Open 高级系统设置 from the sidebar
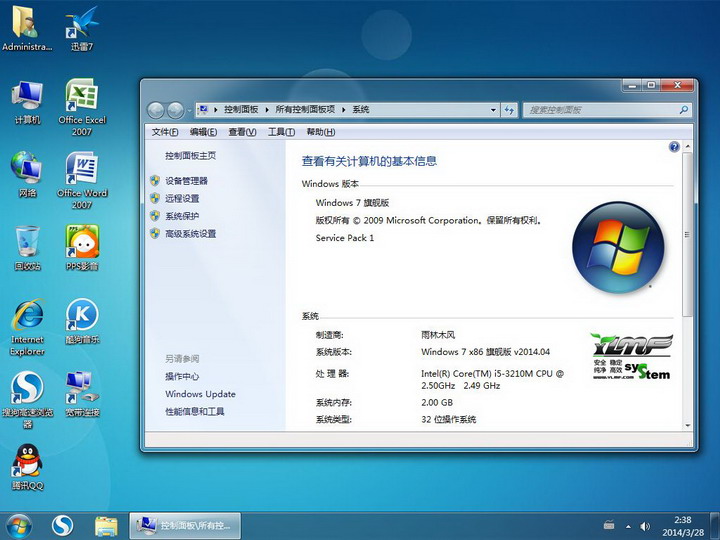This screenshot has width=720, height=540. pyautogui.click(x=191, y=234)
